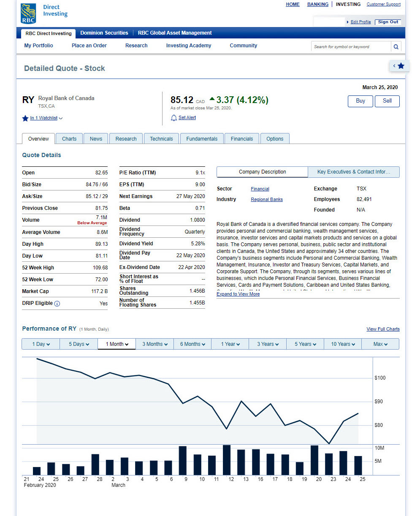This screenshot has height=516, width=420.
Task: Open the Dominion Securities tab
Action: pyautogui.click(x=104, y=33)
